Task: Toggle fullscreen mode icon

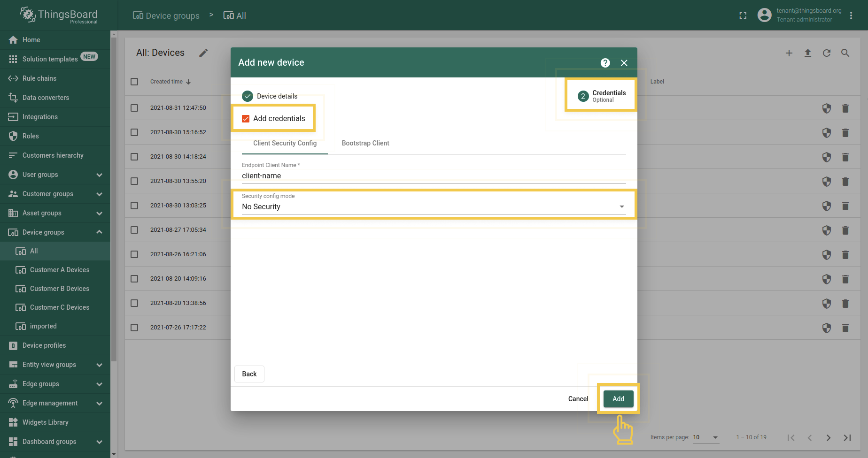Action: (743, 15)
